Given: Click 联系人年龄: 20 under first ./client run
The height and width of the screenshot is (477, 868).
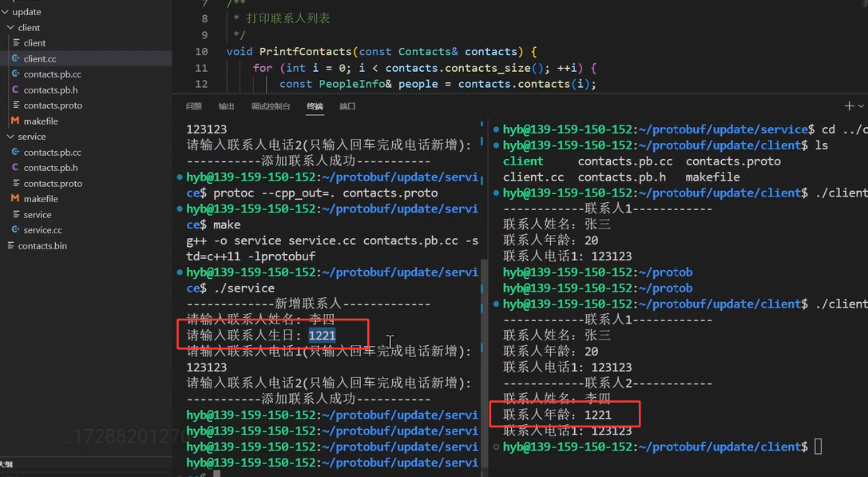Looking at the screenshot, I should (550, 240).
